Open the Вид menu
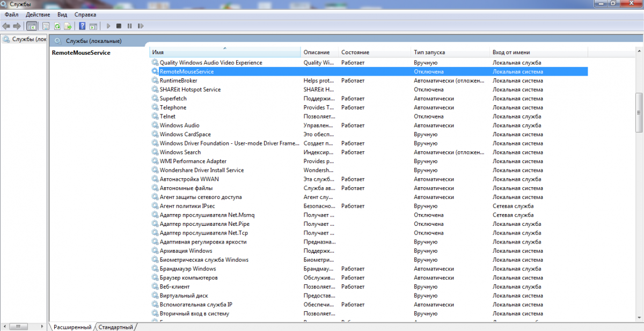 62,14
